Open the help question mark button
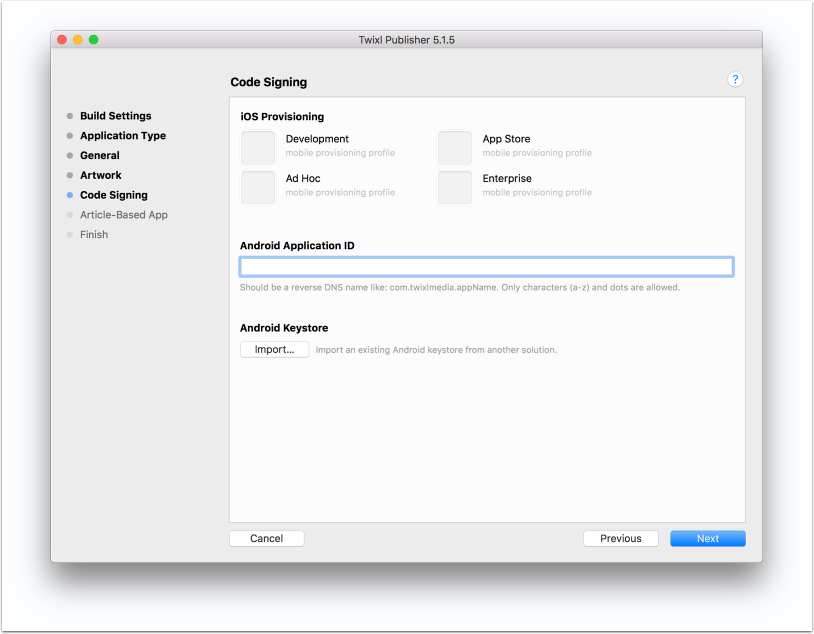This screenshot has height=634, width=814. coord(735,79)
